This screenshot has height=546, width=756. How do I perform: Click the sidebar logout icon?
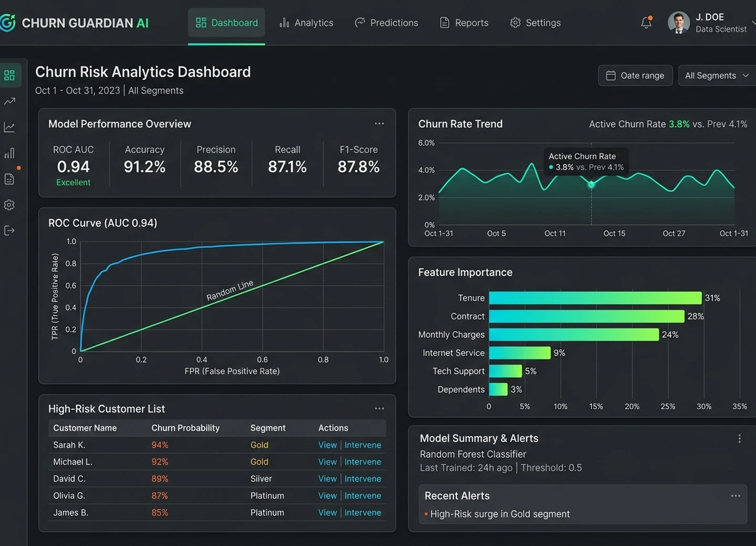click(x=9, y=230)
